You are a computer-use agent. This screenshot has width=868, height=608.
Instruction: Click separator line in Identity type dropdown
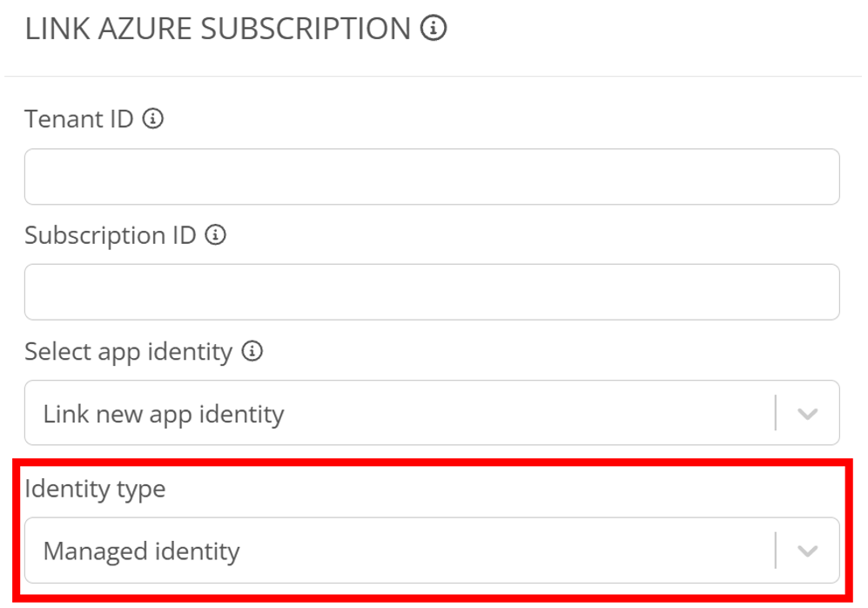[x=775, y=551]
